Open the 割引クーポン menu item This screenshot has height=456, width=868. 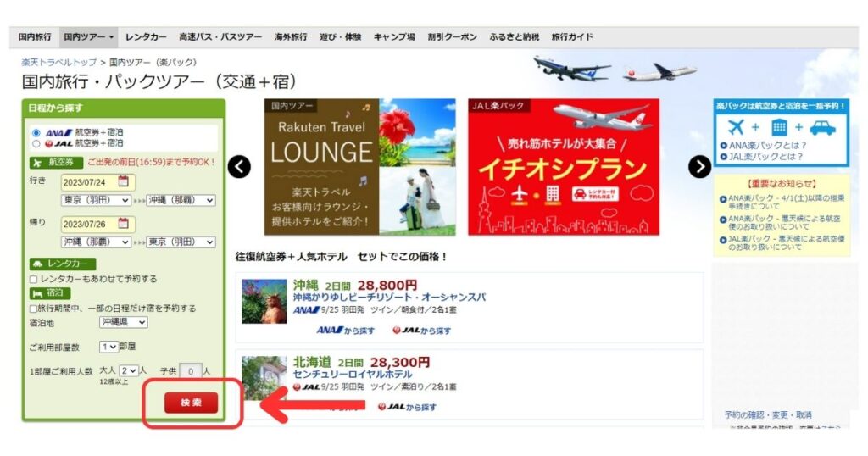tap(453, 37)
